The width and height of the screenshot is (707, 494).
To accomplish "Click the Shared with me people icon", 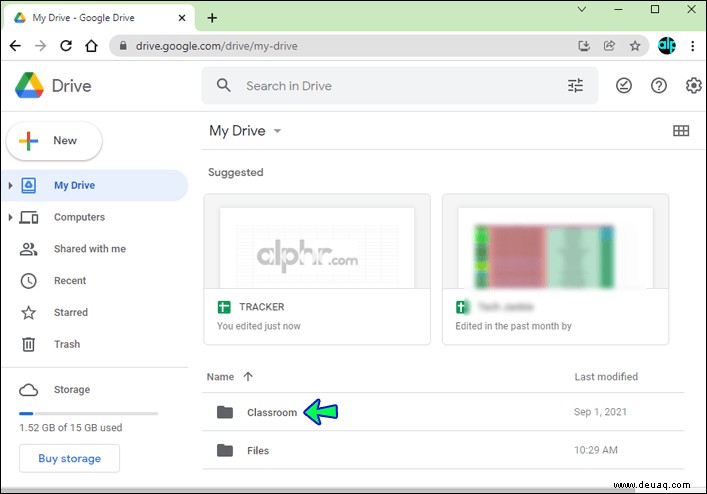I will 28,249.
